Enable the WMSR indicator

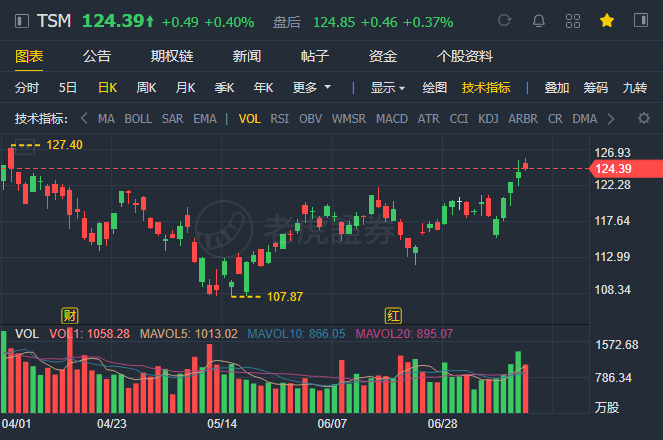[x=349, y=119]
